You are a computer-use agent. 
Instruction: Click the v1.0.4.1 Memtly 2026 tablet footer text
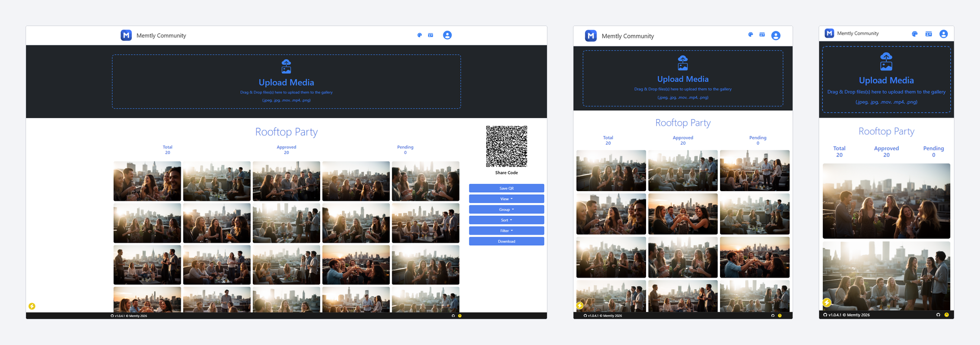(x=605, y=316)
